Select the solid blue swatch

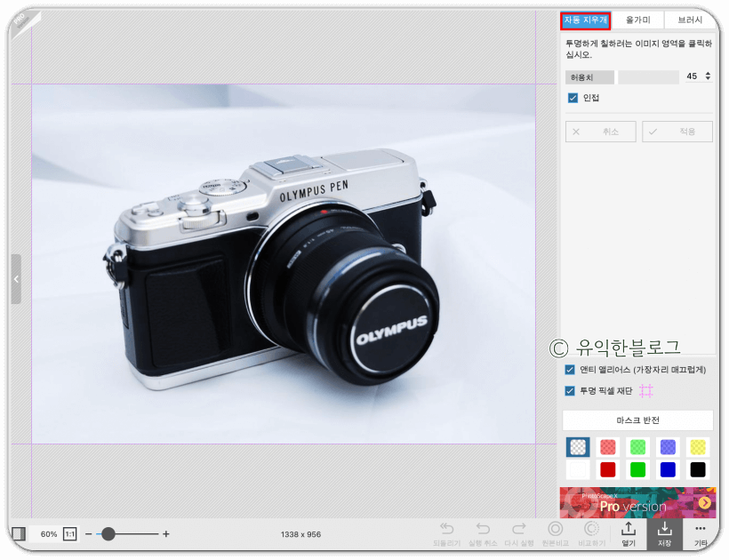pos(668,470)
